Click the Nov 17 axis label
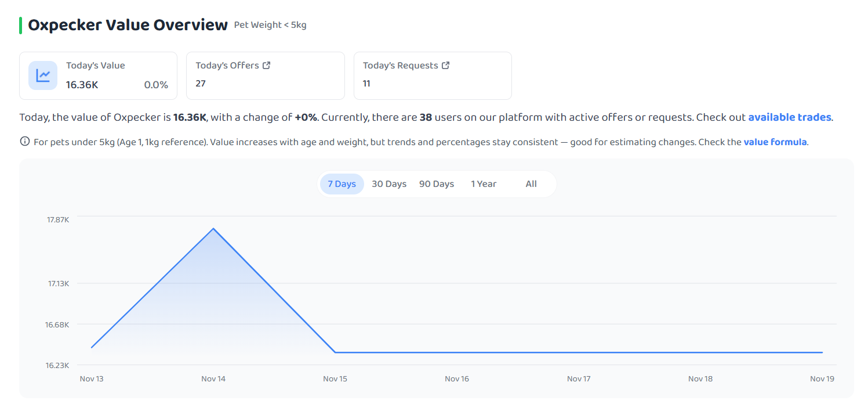The width and height of the screenshot is (868, 411). coord(579,379)
